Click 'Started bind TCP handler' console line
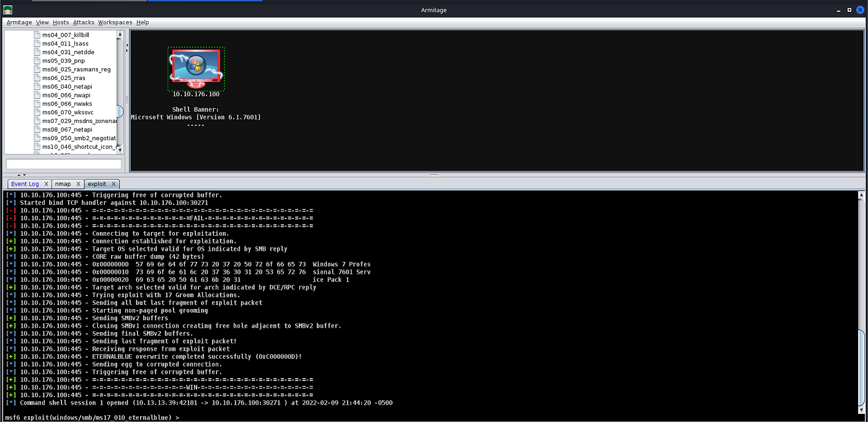Screen dimensions: 868x422 [107, 202]
